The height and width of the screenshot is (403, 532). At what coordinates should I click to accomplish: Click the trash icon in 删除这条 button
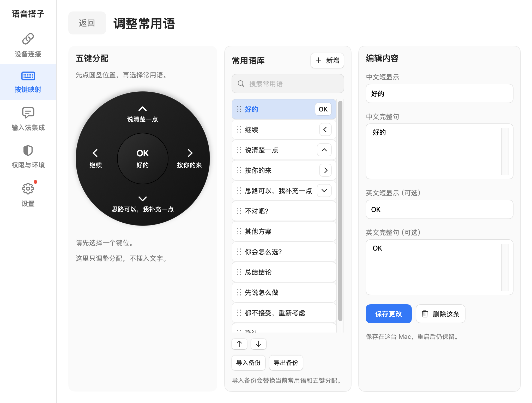pos(425,314)
